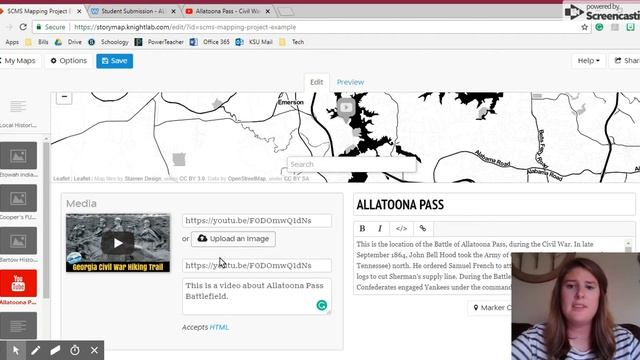Click the Save button
This screenshot has height=360, width=640.
[115, 61]
